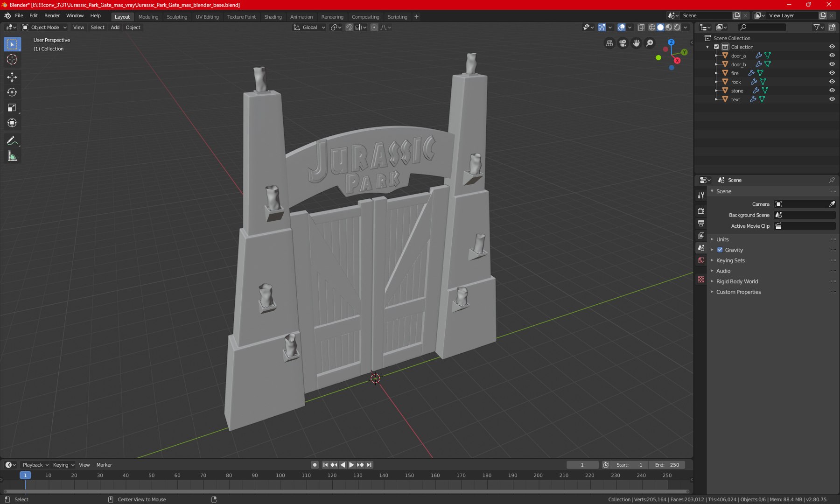The height and width of the screenshot is (504, 840).
Task: Toggle X-ray display mode
Action: point(641,28)
